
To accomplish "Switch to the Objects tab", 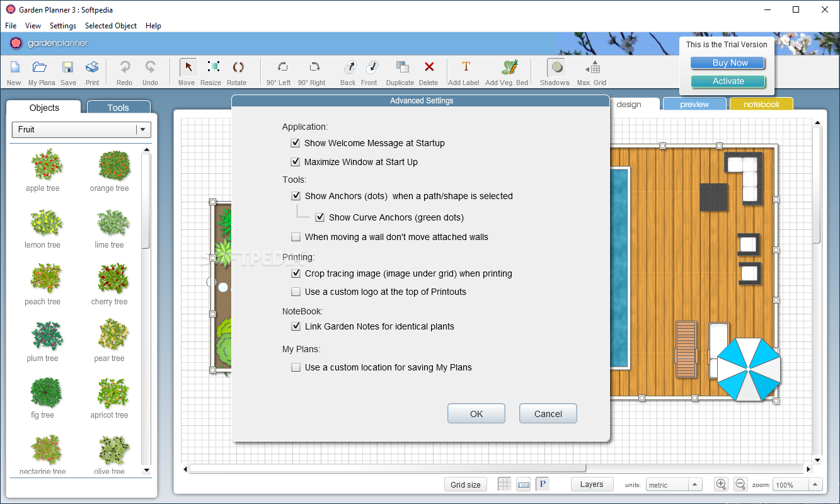I will [x=44, y=108].
